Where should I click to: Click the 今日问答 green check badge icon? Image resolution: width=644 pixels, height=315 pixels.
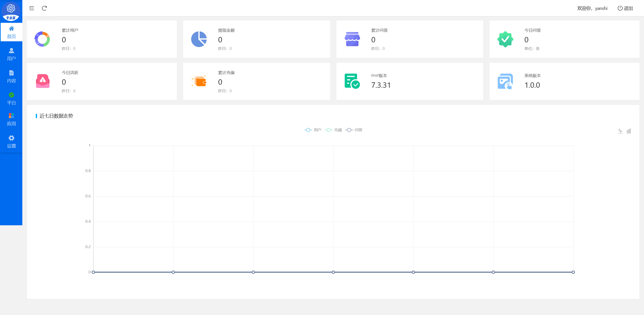[x=505, y=39]
